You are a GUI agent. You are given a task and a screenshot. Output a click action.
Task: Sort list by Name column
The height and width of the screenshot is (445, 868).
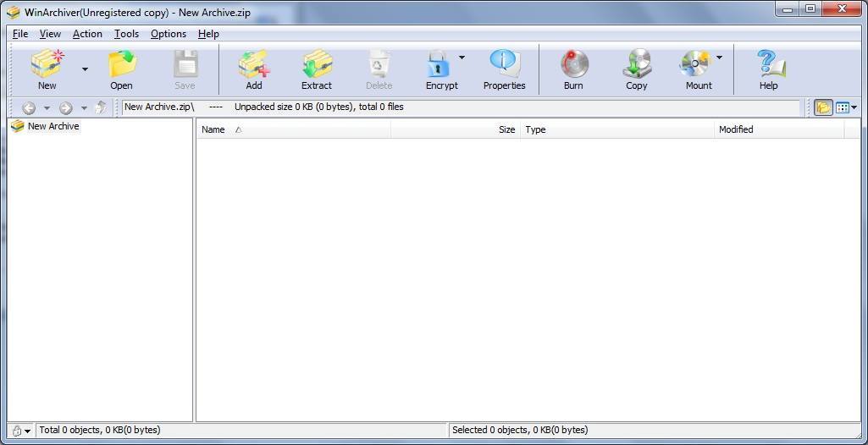click(293, 129)
